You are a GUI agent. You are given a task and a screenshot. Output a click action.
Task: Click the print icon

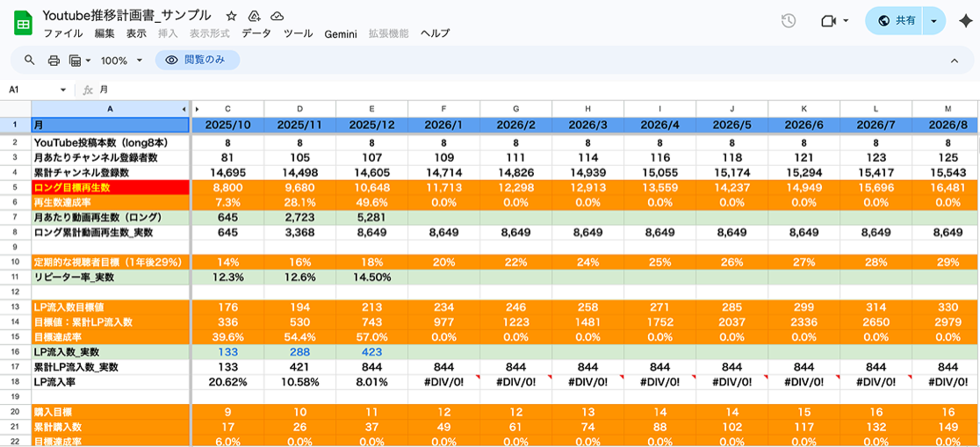54,61
